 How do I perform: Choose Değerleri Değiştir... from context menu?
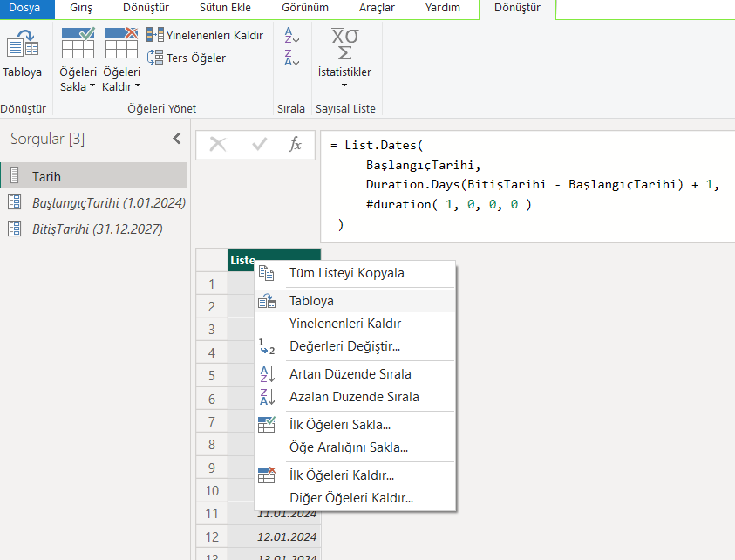(x=355, y=346)
